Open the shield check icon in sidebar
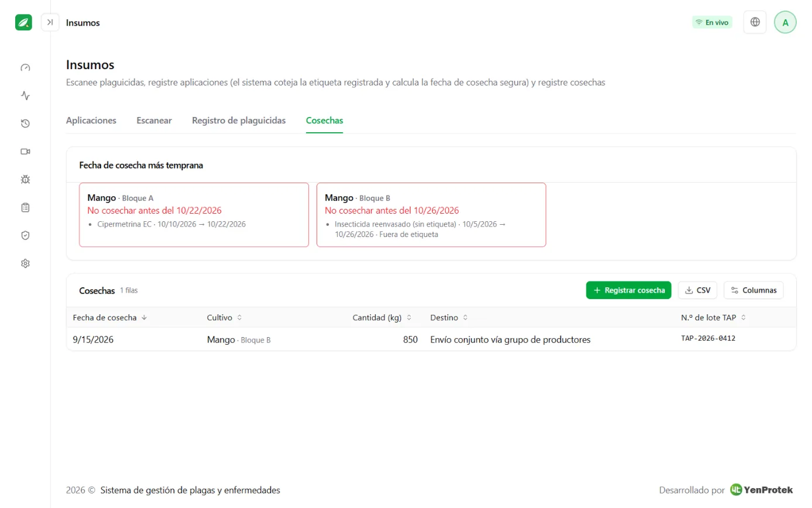Image resolution: width=812 pixels, height=508 pixels. 25,235
